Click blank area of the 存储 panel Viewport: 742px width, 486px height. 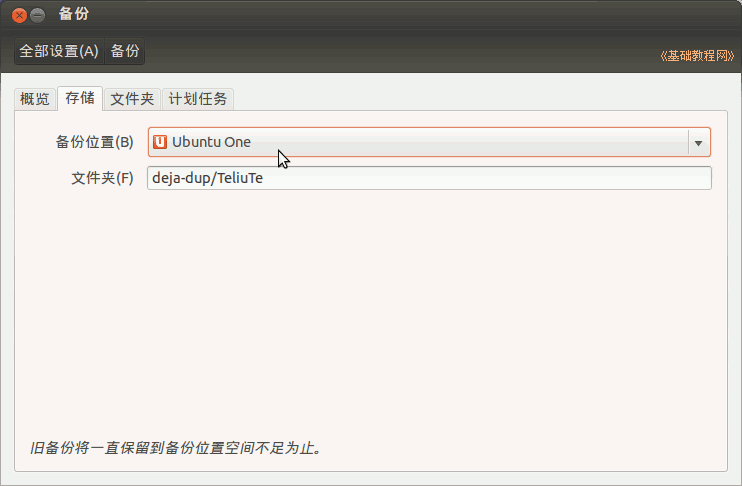(x=370, y=320)
